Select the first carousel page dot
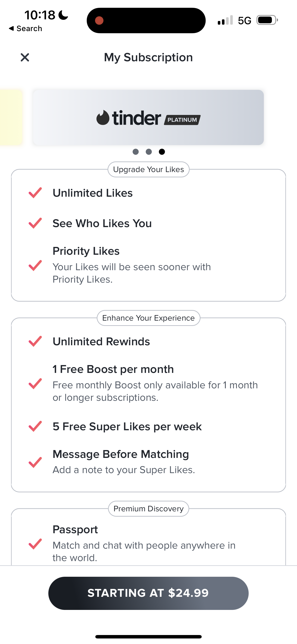Screen dimensions: 297x644 click(x=136, y=152)
